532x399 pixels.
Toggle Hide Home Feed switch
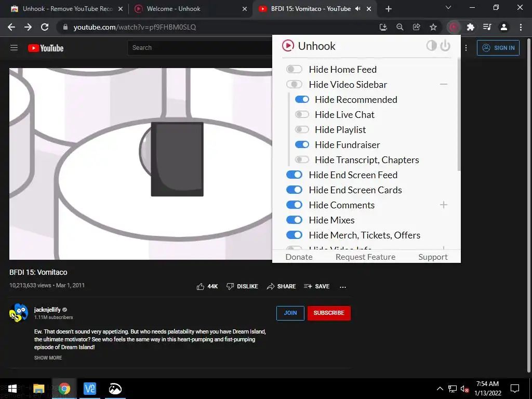(x=294, y=69)
